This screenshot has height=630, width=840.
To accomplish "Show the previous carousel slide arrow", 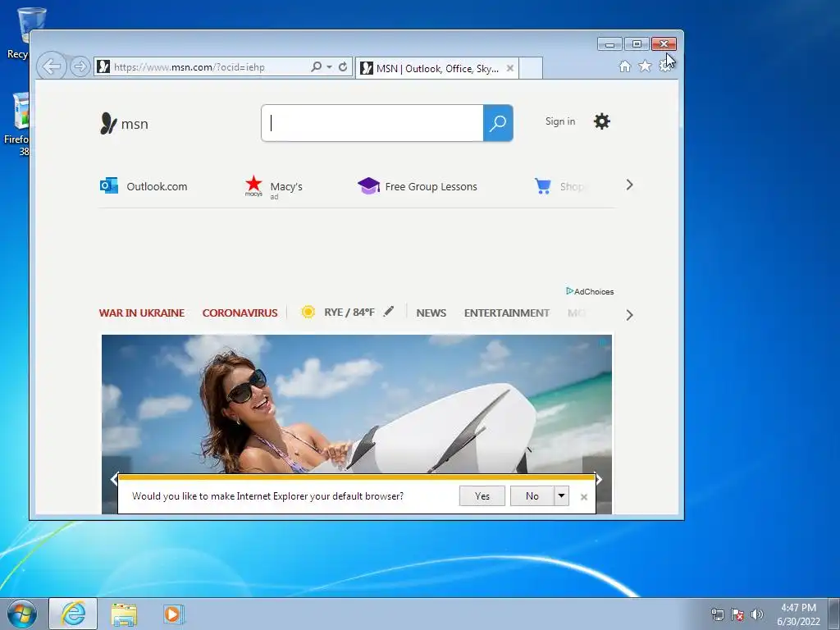I will point(113,479).
